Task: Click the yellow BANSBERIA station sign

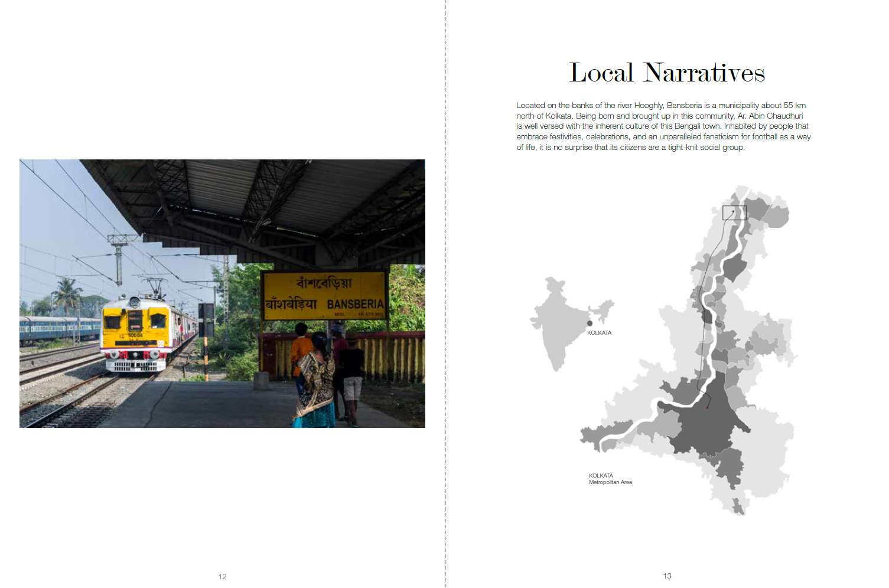Action: [x=324, y=295]
